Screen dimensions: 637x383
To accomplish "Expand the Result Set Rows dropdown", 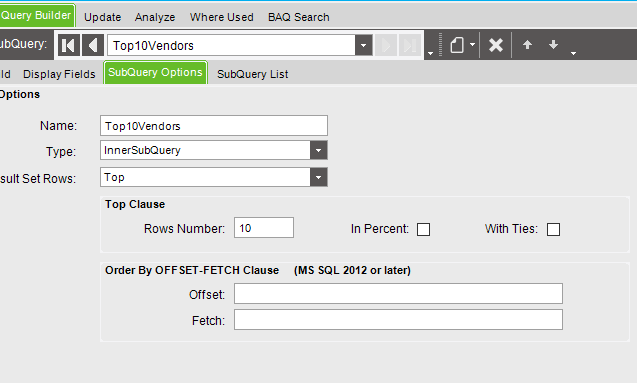I will coord(318,177).
